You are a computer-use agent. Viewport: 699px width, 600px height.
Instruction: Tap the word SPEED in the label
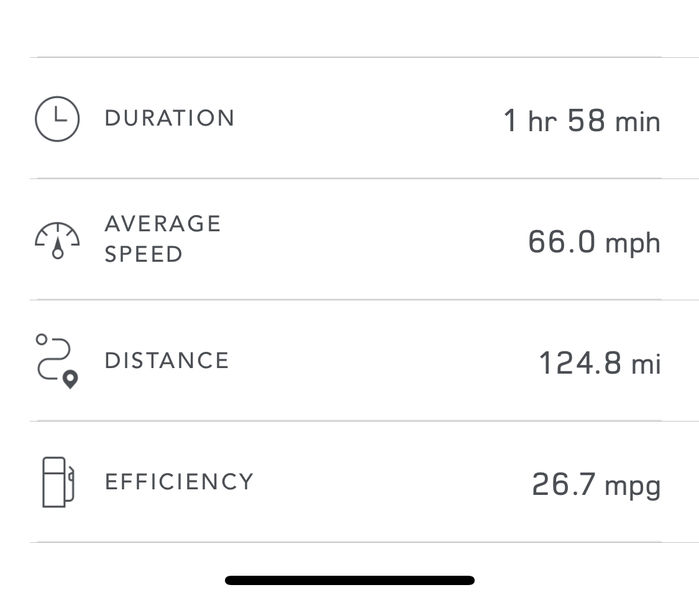(144, 254)
